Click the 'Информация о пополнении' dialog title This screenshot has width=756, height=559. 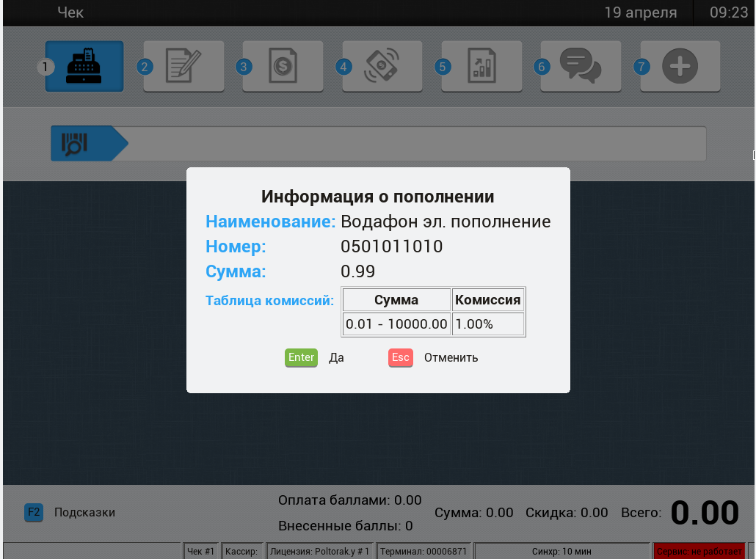pos(378,197)
